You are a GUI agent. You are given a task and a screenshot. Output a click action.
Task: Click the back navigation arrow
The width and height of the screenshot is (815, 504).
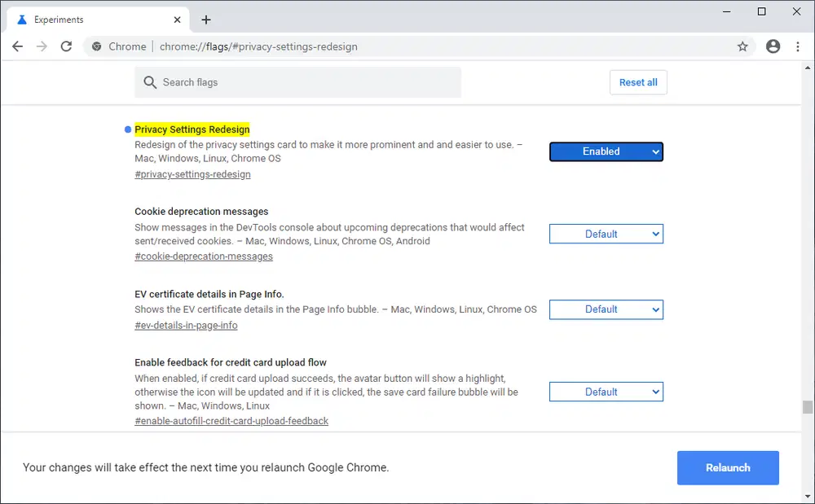click(x=17, y=46)
